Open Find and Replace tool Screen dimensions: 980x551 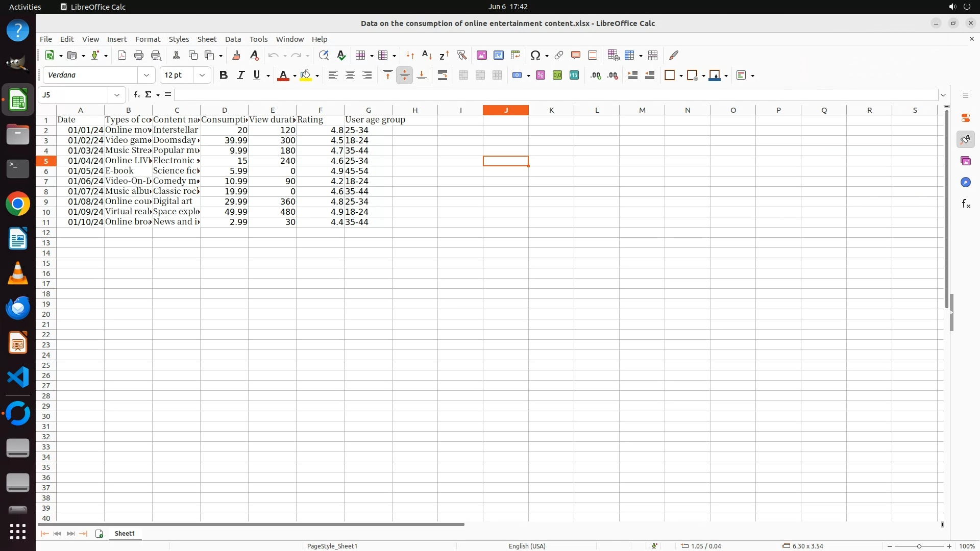coord(323,55)
